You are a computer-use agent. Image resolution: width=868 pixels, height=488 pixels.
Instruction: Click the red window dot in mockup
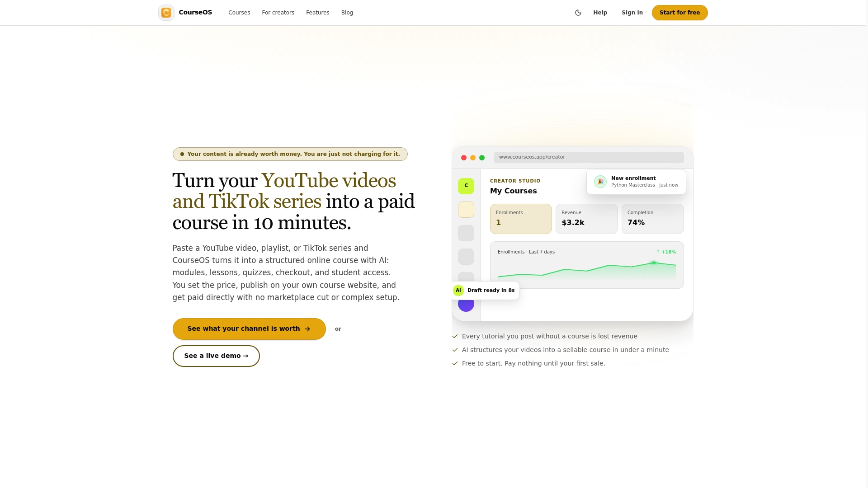pyautogui.click(x=464, y=158)
